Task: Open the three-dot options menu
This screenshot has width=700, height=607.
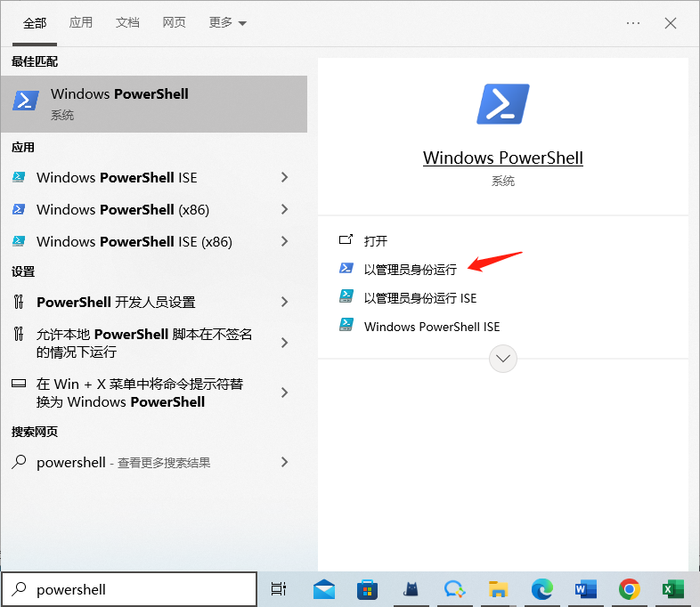Action: click(633, 23)
